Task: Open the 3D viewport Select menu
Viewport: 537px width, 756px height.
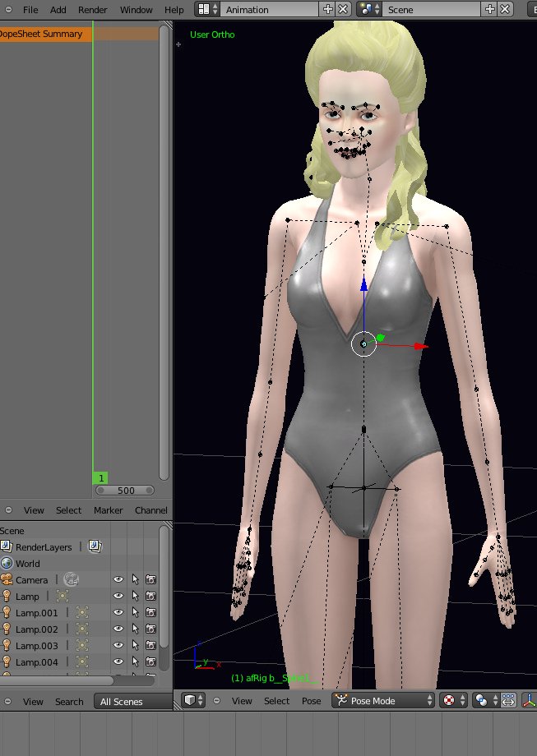Action: tap(276, 701)
